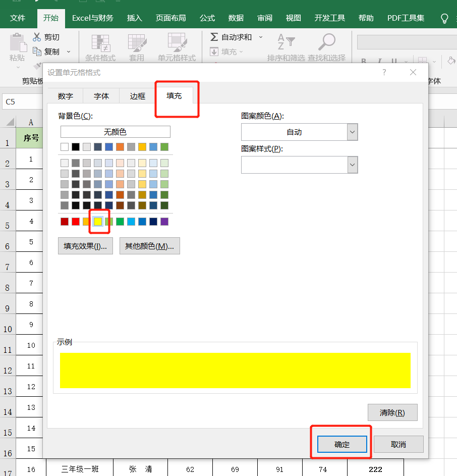Expand the AutoSum dropdown arrow
The width and height of the screenshot is (457, 476).
(261, 37)
